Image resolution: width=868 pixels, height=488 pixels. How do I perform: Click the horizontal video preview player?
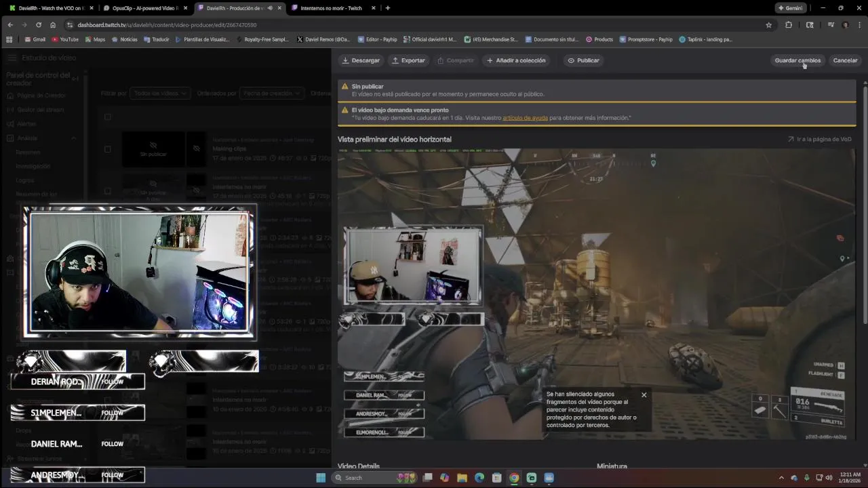(596, 293)
